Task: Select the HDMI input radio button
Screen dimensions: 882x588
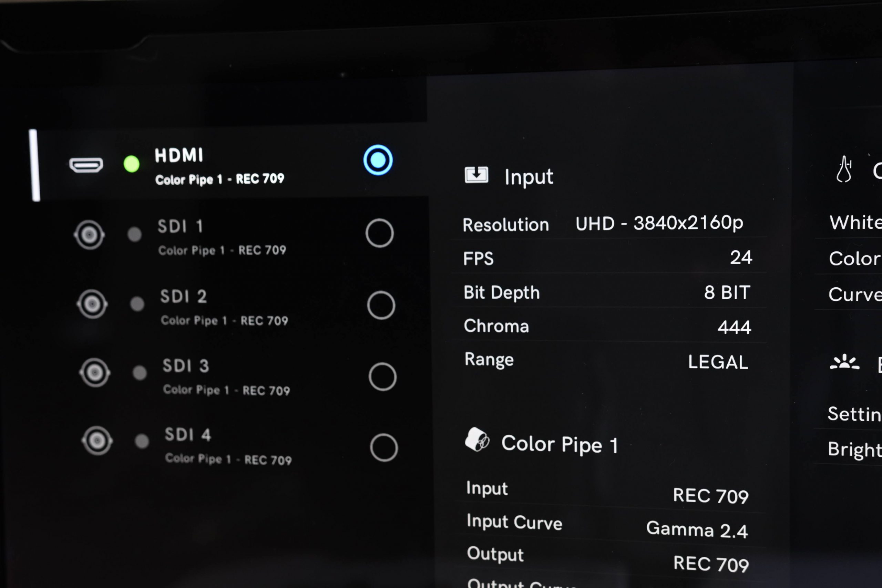Action: [378, 160]
